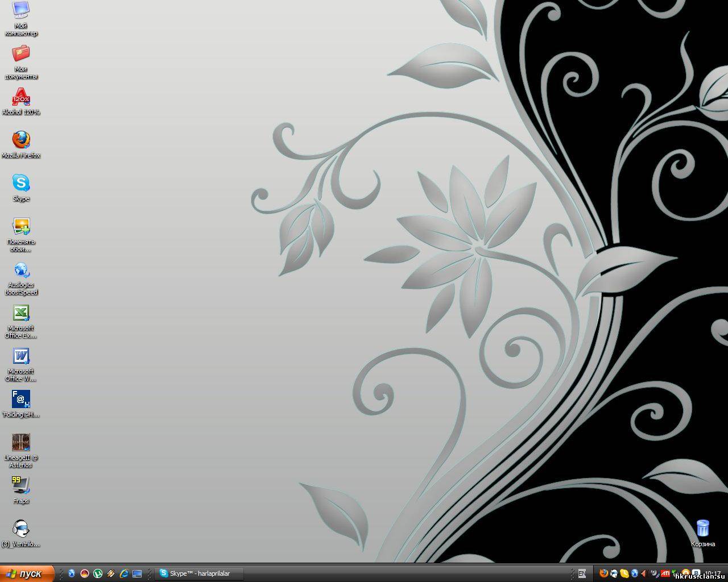The height and width of the screenshot is (582, 728).
Task: Launch Mozilla Firefox from the desktop
Action: [21, 140]
